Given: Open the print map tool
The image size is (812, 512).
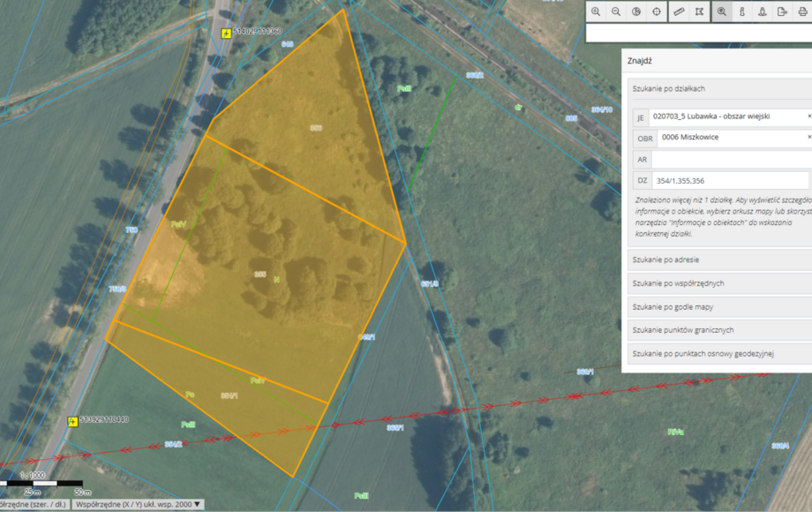Looking at the screenshot, I should [x=802, y=11].
